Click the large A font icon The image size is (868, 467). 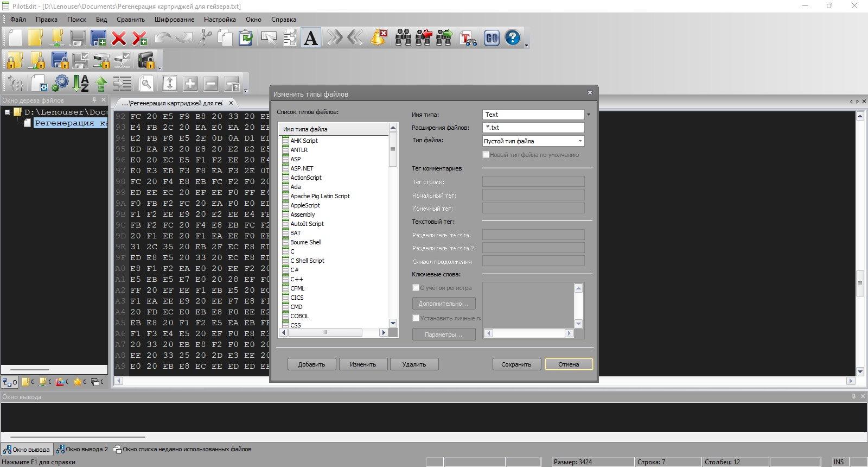(310, 37)
